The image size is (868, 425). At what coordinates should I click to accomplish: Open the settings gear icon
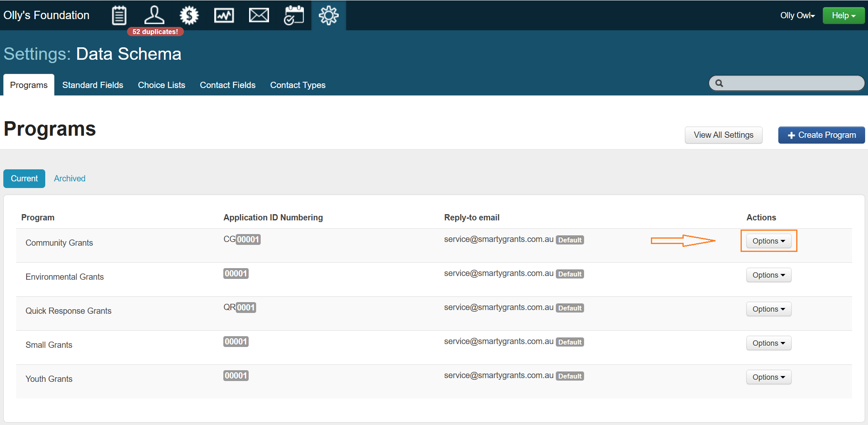tap(328, 16)
